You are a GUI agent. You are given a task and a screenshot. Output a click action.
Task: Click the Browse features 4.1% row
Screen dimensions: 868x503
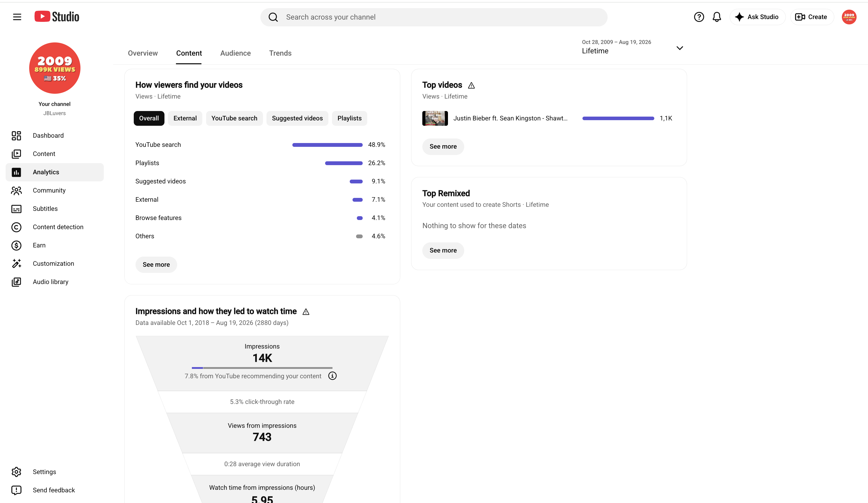260,218
